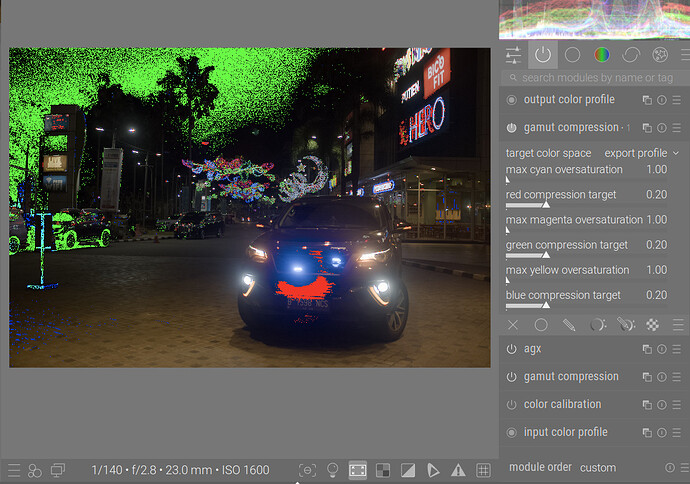690x484 pixels.
Task: Choose the raster mask checkerboard icon
Action: click(x=653, y=325)
